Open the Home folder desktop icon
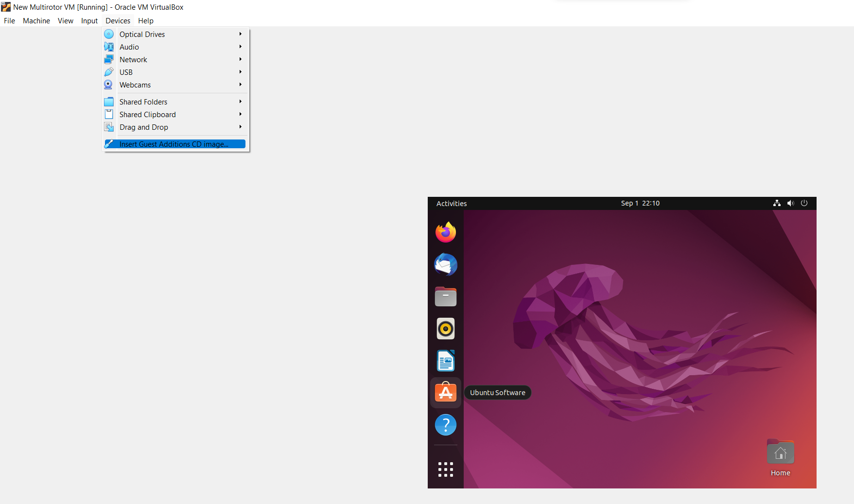The image size is (854, 504). point(781,452)
